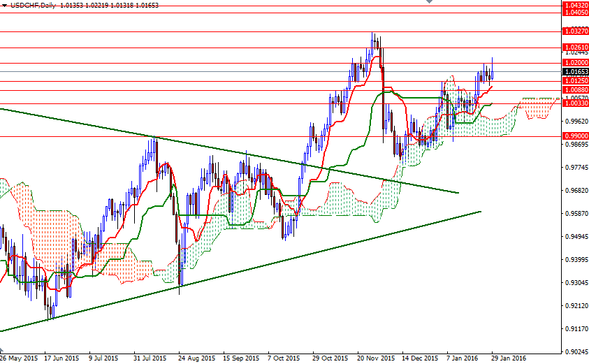Select the high value 1.02219 in header

coord(97,6)
